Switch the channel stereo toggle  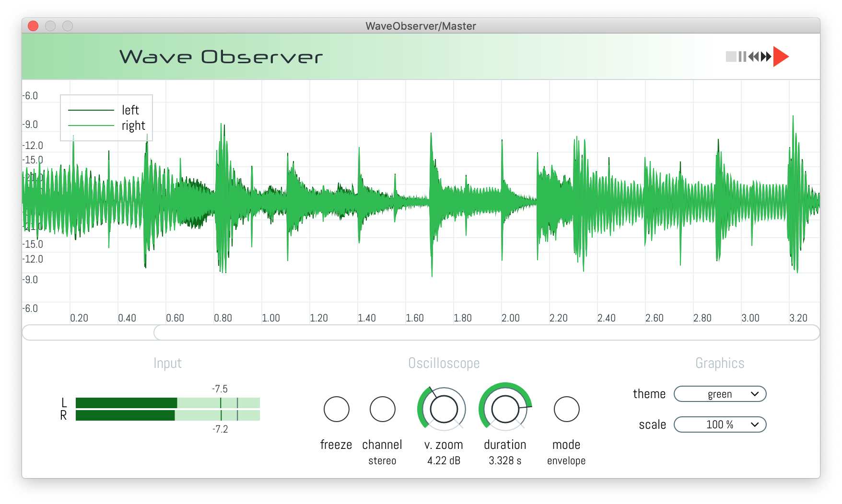coord(382,409)
